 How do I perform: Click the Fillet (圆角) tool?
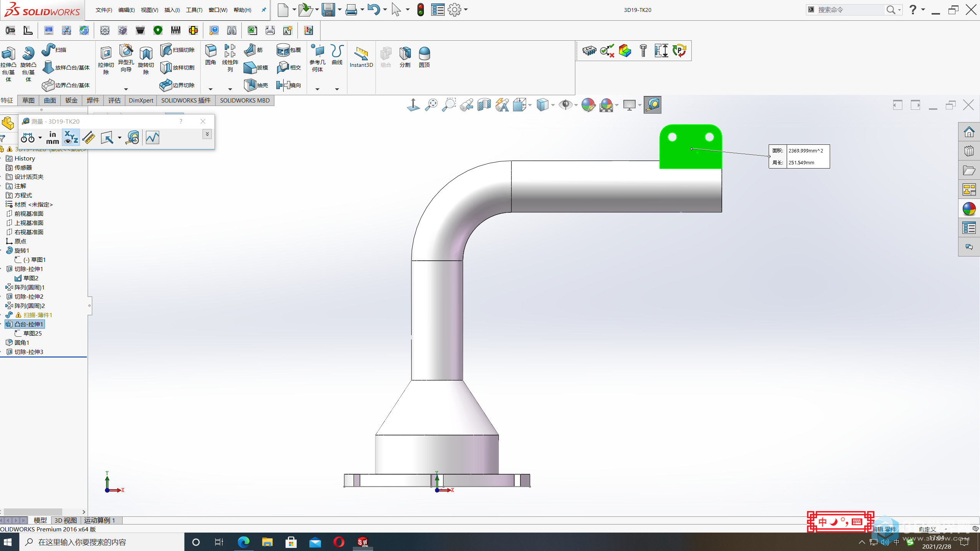coord(211,55)
